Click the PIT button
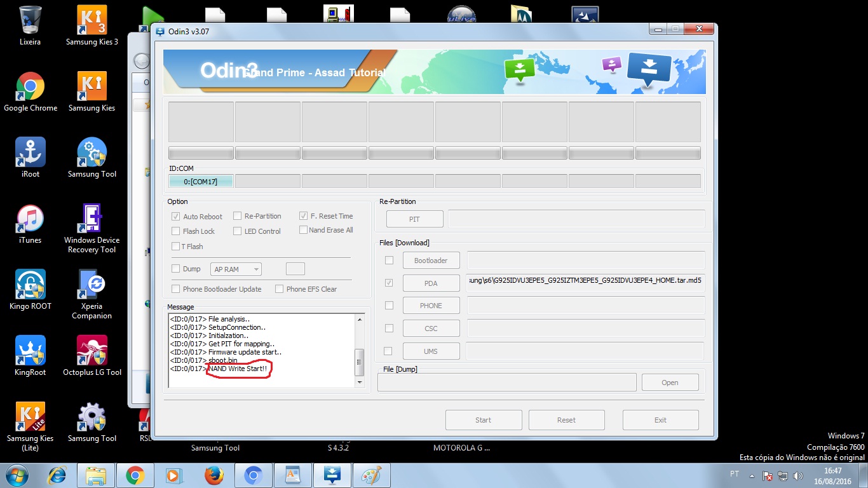The image size is (868, 488). click(414, 219)
